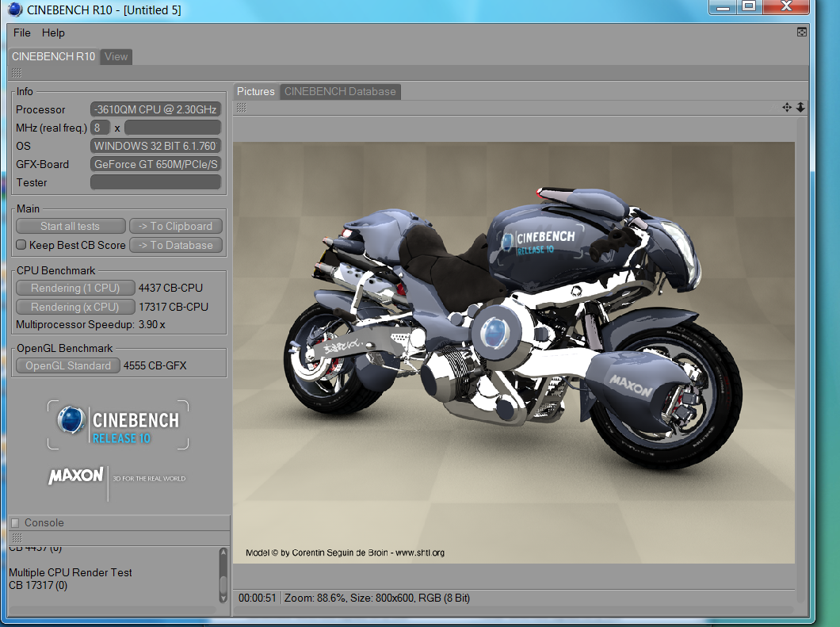Image resolution: width=840 pixels, height=627 pixels.
Task: Run the Rendering (x CPU) benchmark
Action: (x=75, y=307)
